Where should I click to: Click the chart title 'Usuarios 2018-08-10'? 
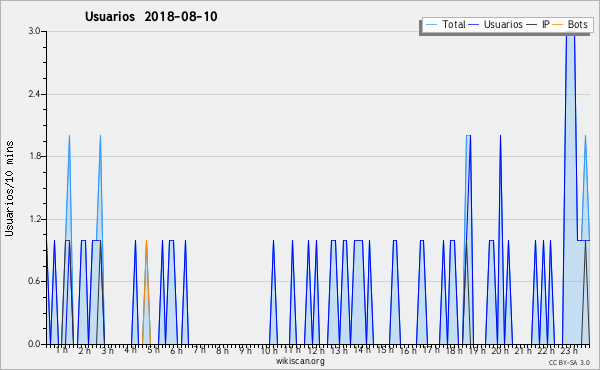(151, 16)
